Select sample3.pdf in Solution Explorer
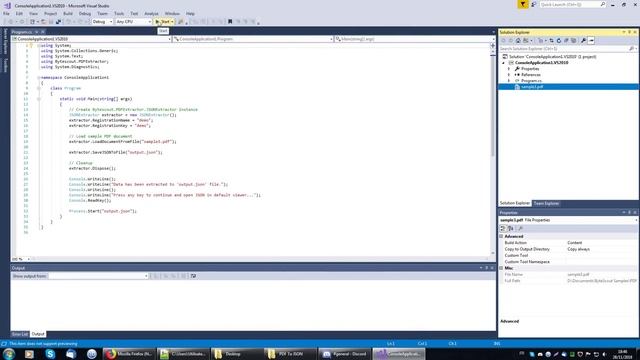The height and width of the screenshot is (360, 640). pyautogui.click(x=532, y=87)
